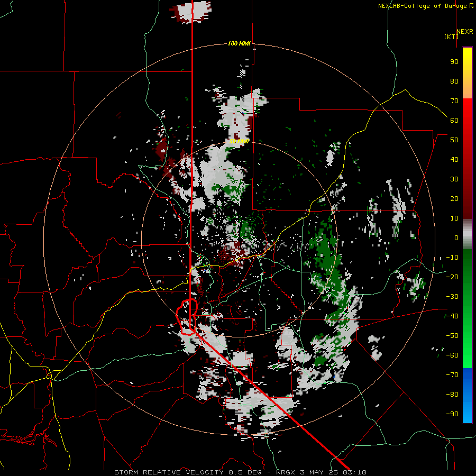
Task: Click the -50 scale label
Action: click(452, 336)
